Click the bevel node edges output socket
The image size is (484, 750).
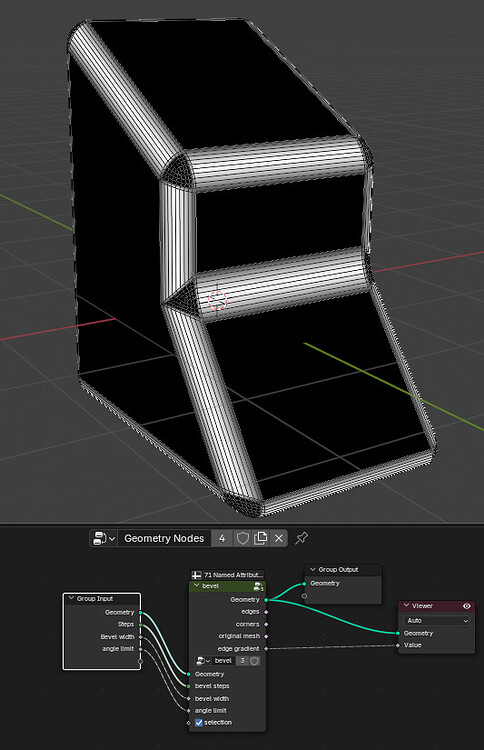[266, 612]
